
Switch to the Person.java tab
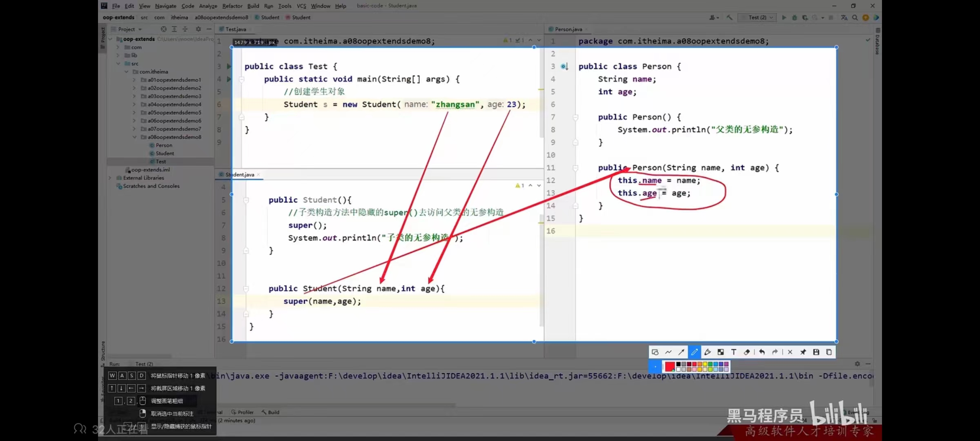pos(568,29)
